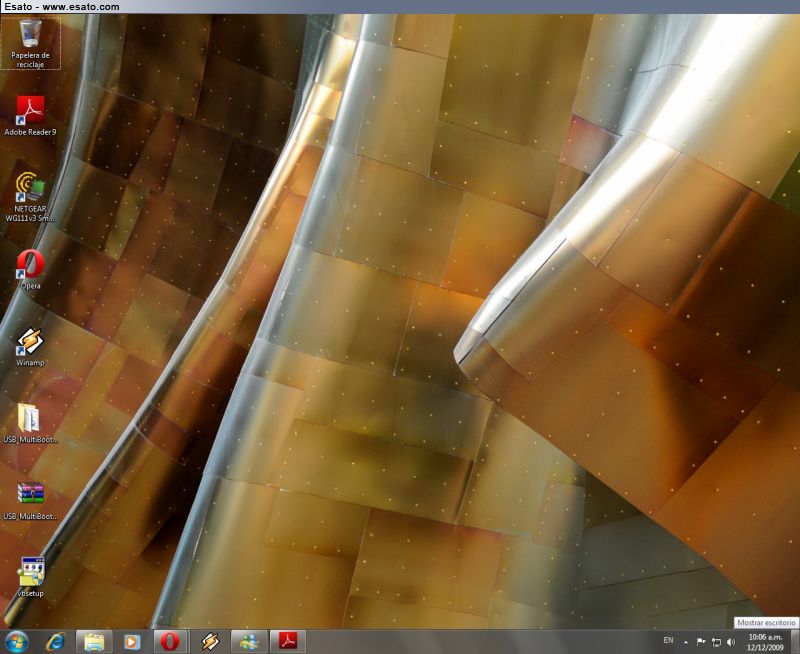Select the Papelera de reciclaje desktop icon
Image resolution: width=800 pixels, height=654 pixels.
tap(31, 44)
